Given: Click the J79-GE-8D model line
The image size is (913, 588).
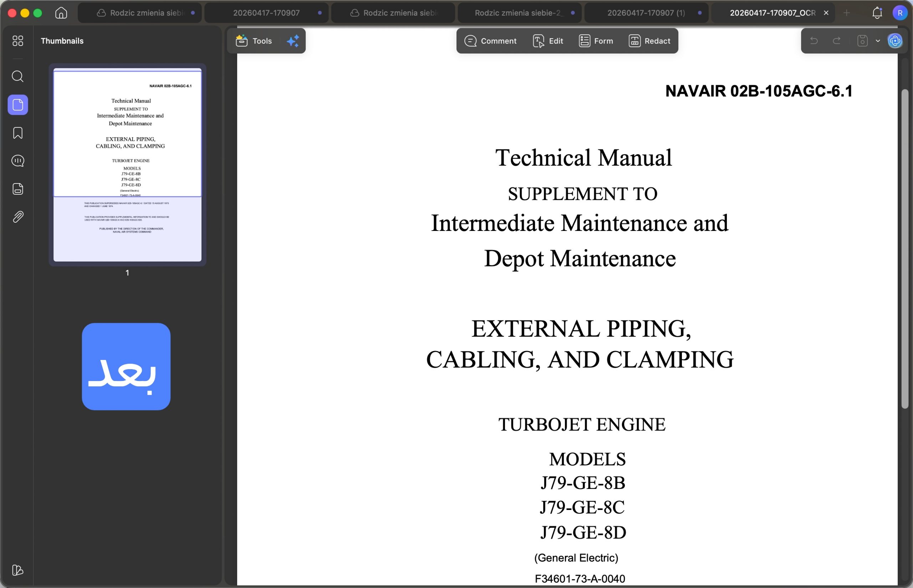Looking at the screenshot, I should pyautogui.click(x=583, y=532).
